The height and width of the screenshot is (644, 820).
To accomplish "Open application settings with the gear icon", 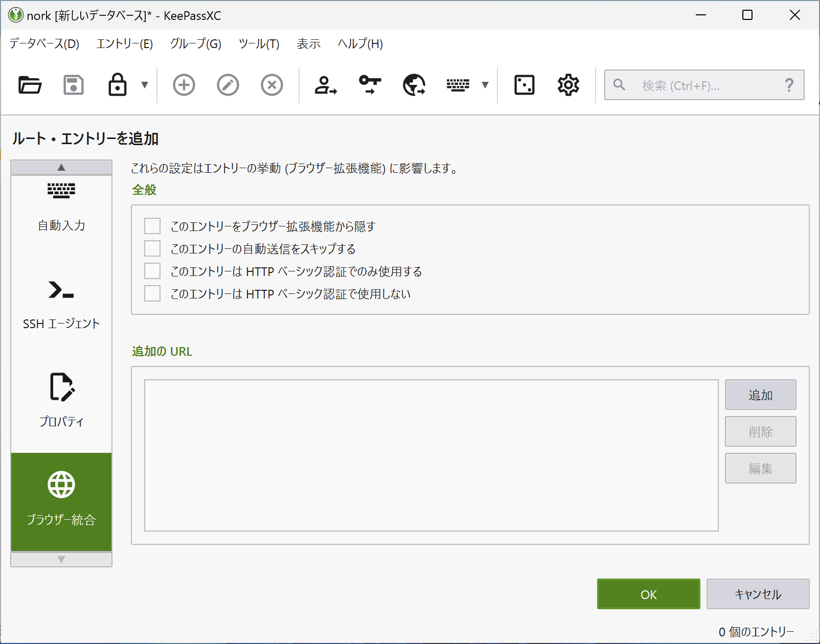I will 567,85.
